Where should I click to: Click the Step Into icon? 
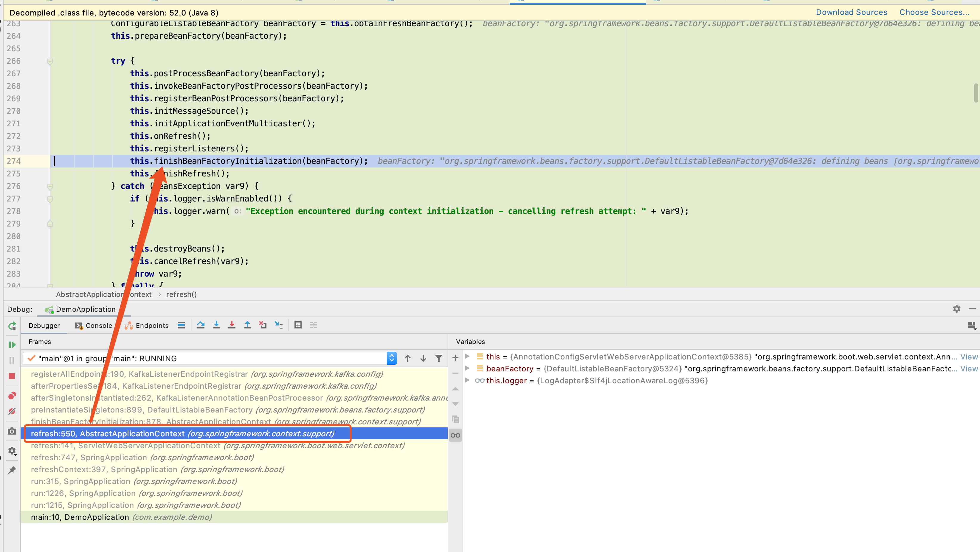click(216, 325)
